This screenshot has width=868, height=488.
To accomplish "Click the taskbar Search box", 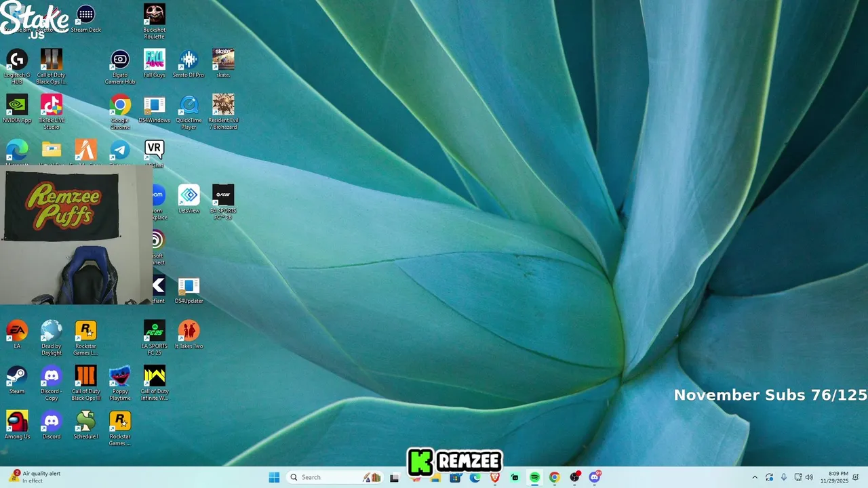I will [x=335, y=477].
